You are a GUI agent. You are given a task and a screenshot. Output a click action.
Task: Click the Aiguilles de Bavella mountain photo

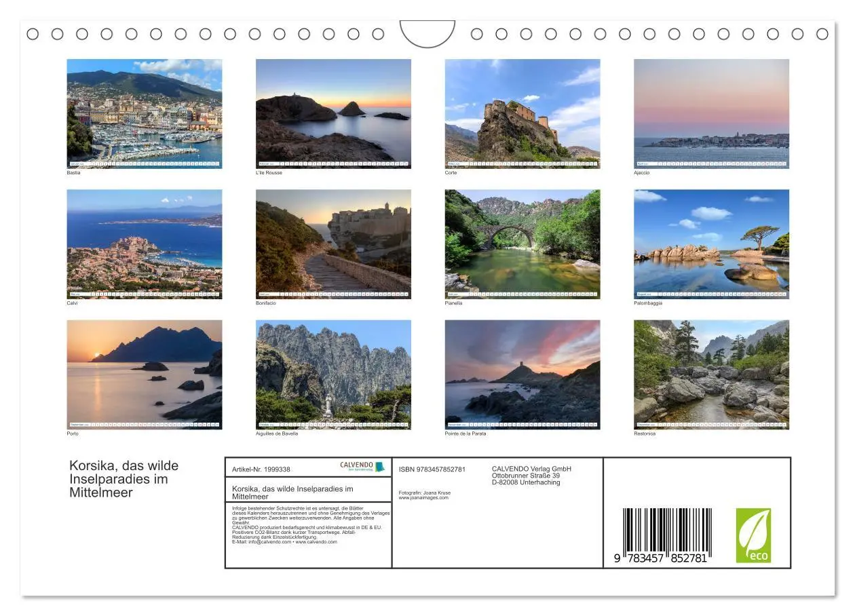point(333,374)
